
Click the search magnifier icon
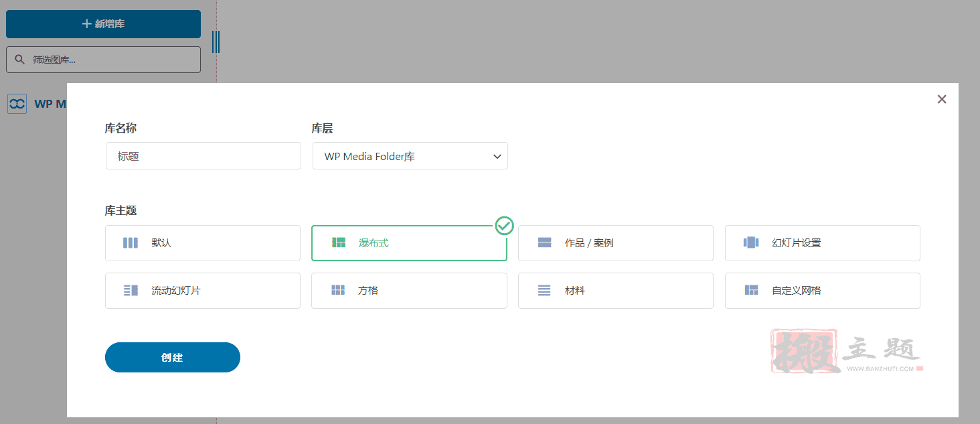coord(20,60)
